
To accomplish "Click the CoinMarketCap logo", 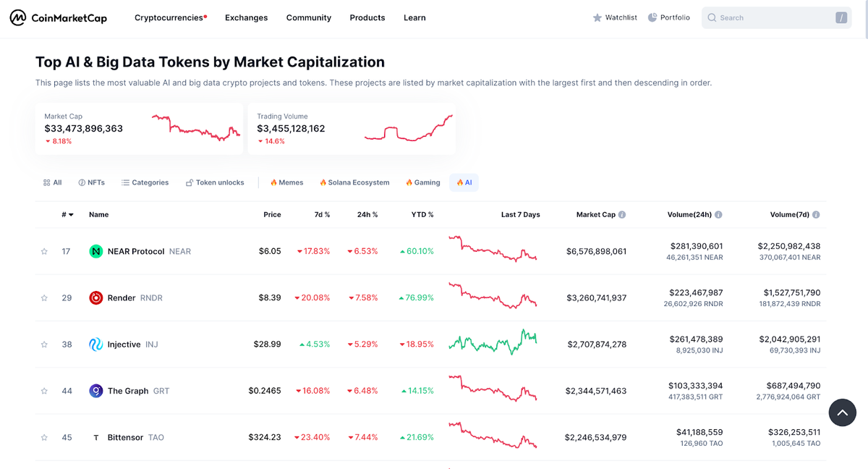I will (59, 17).
